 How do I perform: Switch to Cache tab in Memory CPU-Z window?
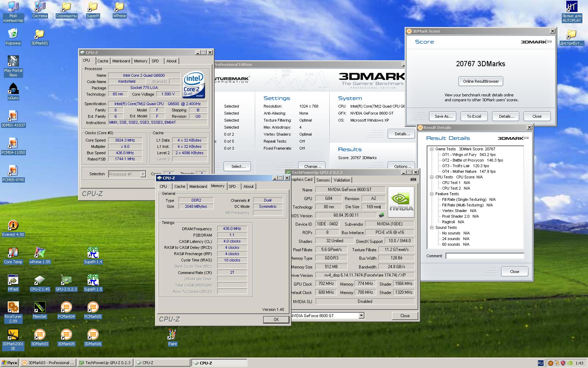[180, 186]
